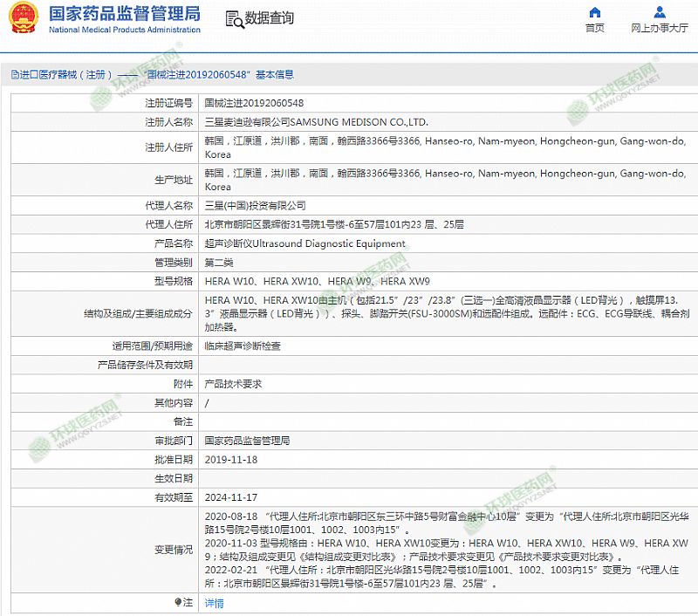Click the 首页 home icon
Viewport: 698px width, 616px height.
(x=595, y=12)
